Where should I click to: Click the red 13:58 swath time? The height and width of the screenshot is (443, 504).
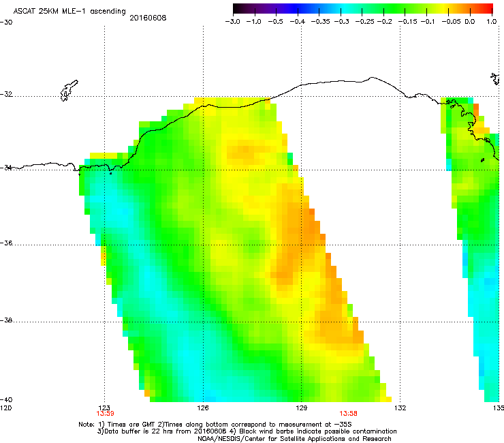[x=348, y=414]
